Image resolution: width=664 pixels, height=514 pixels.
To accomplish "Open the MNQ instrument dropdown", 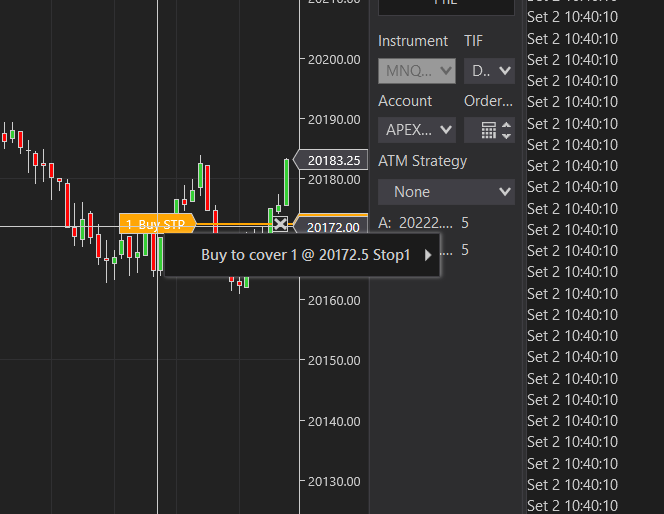I will 417,71.
